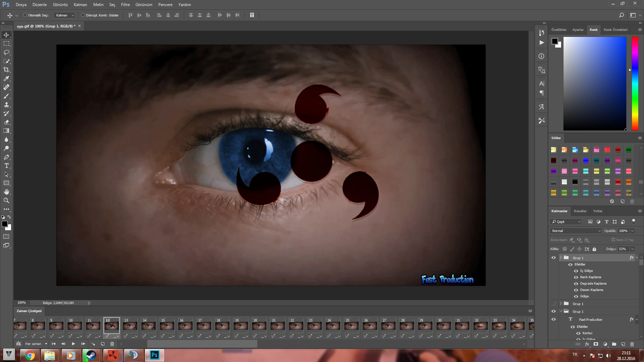Add Tween frames in timeline
Screen dimensions: 644x362
coord(93,344)
